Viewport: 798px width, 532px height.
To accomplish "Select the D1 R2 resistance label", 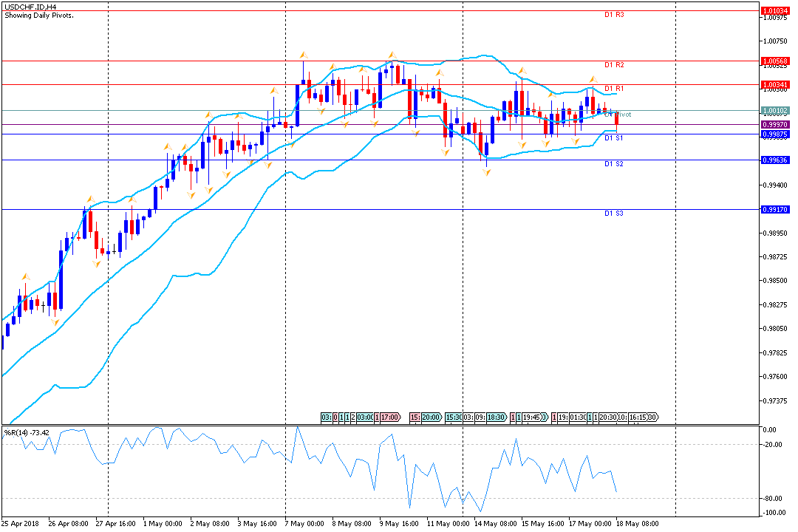I will pos(614,65).
